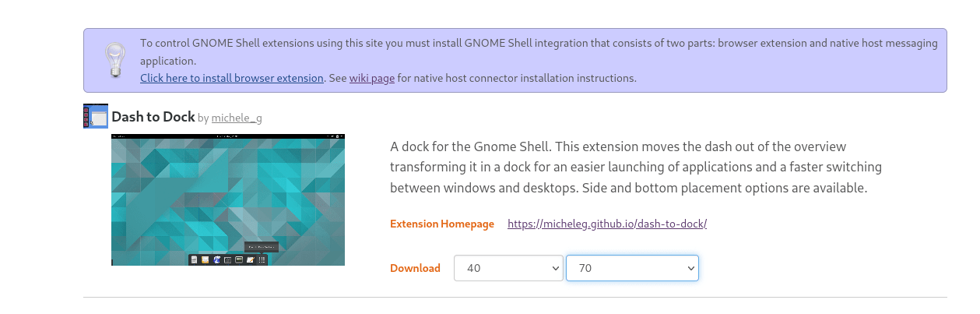980x314 pixels.
Task: Open the shell version dropdown showing 40
Action: (x=508, y=268)
